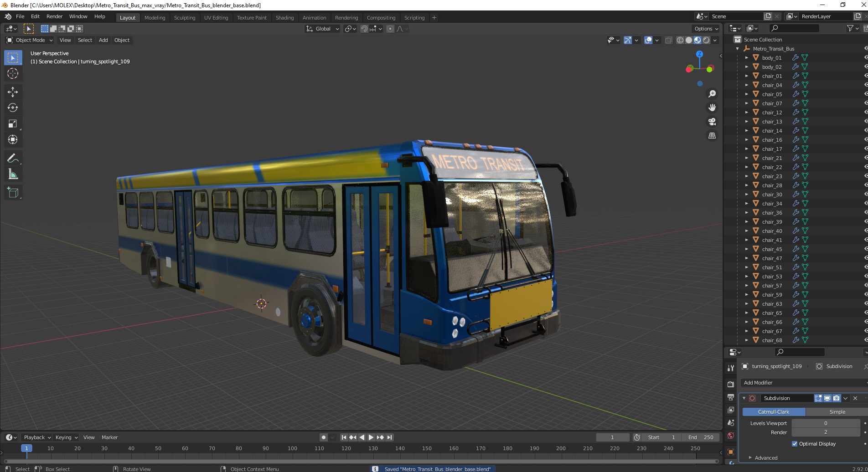Toggle Optimal Display checkbox
Image resolution: width=868 pixels, height=472 pixels.
tap(795, 444)
